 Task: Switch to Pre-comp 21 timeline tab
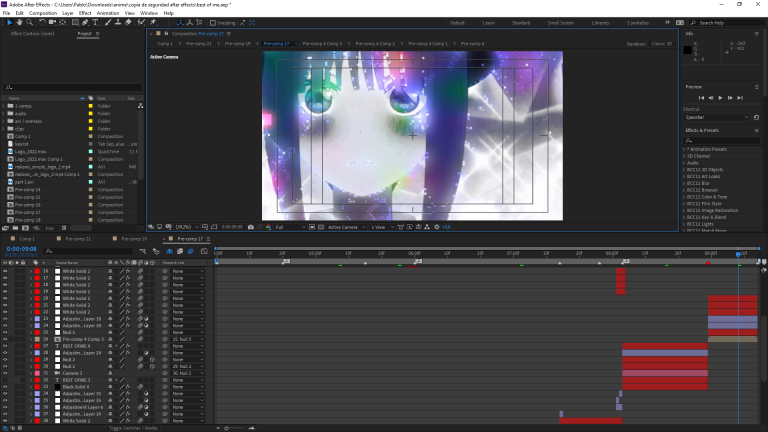coord(78,239)
